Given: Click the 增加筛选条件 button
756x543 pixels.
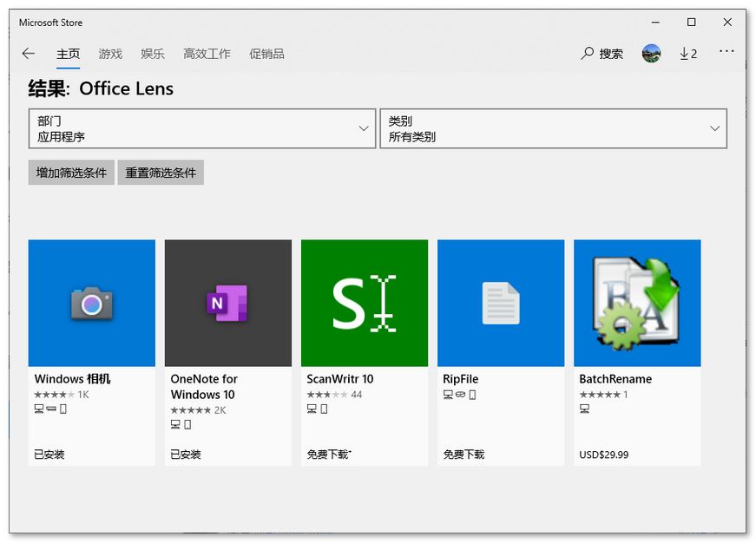Looking at the screenshot, I should pos(71,173).
